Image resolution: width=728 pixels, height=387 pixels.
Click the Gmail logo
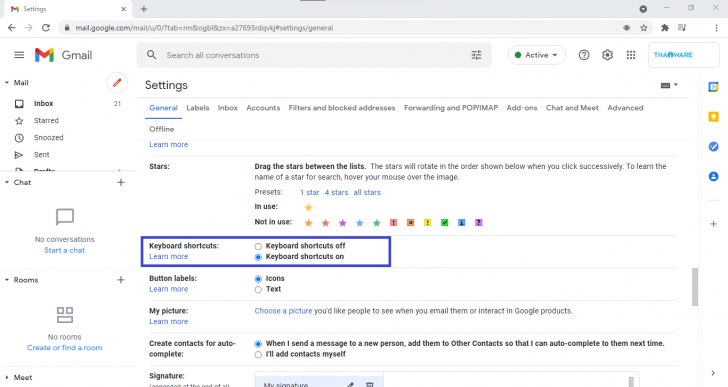tap(64, 55)
